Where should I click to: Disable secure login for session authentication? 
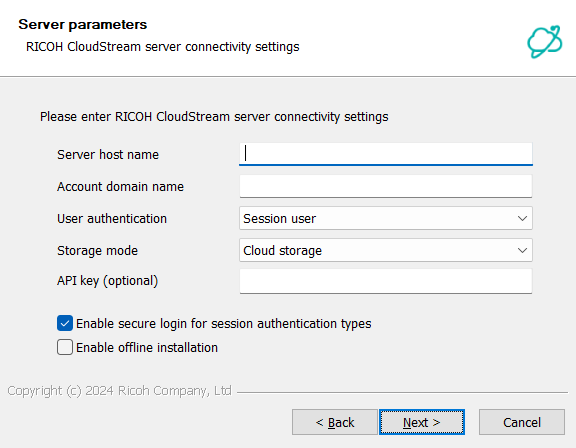point(65,324)
